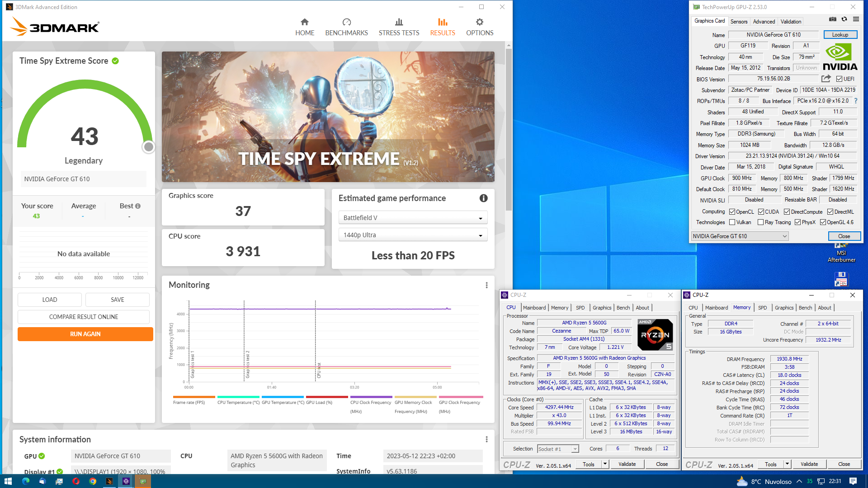Open GPU-Z hamburger menu
The image size is (868, 488).
(x=856, y=19)
